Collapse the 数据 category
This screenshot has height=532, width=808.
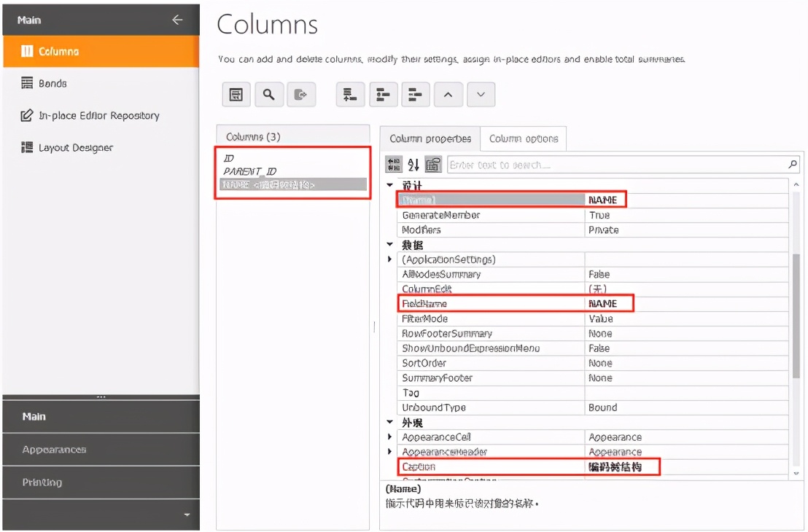point(390,244)
